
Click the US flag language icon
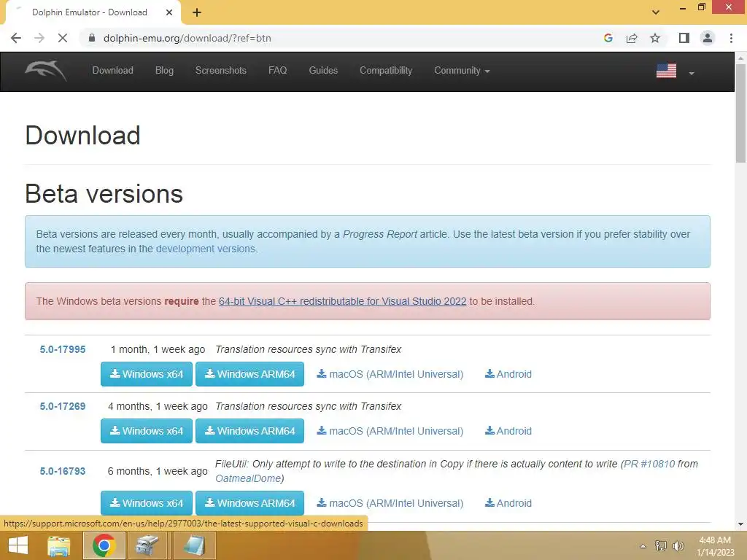666,71
